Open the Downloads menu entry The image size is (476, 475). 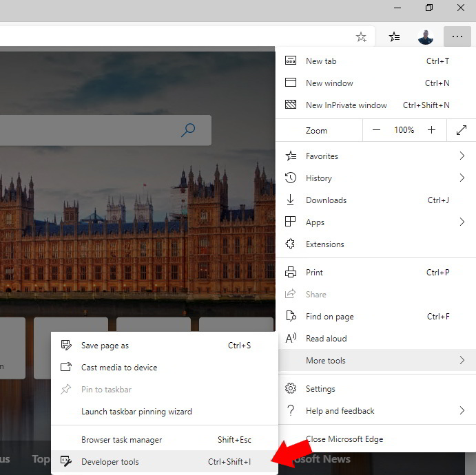(x=375, y=200)
